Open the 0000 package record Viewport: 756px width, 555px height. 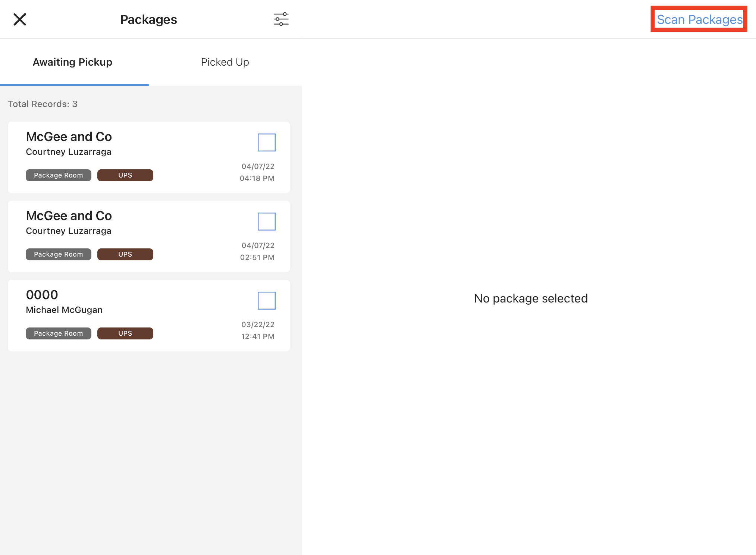pos(42,295)
